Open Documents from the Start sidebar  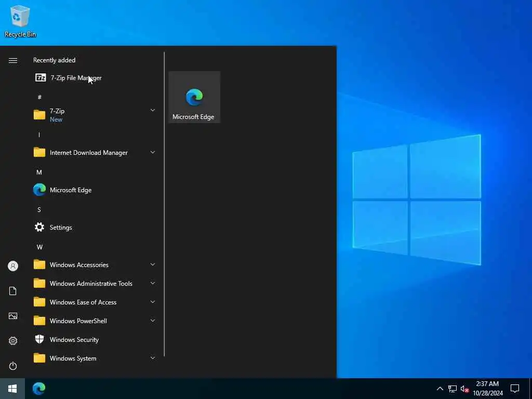13,291
